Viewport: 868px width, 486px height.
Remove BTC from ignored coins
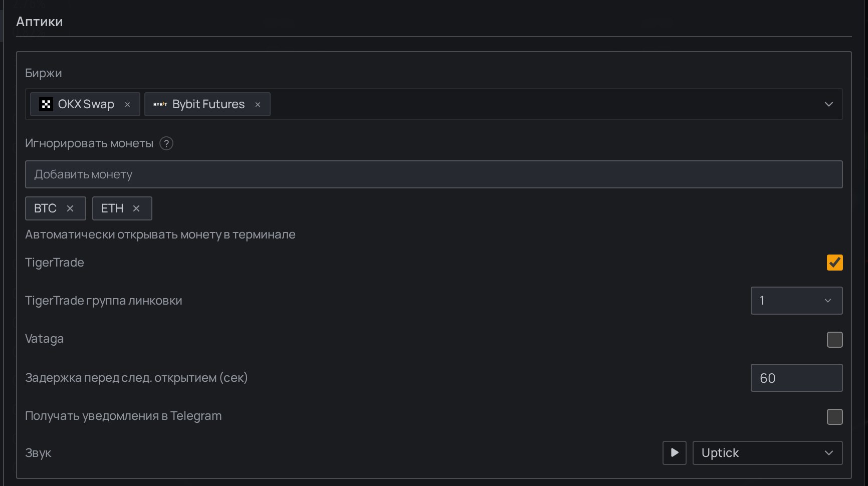70,208
